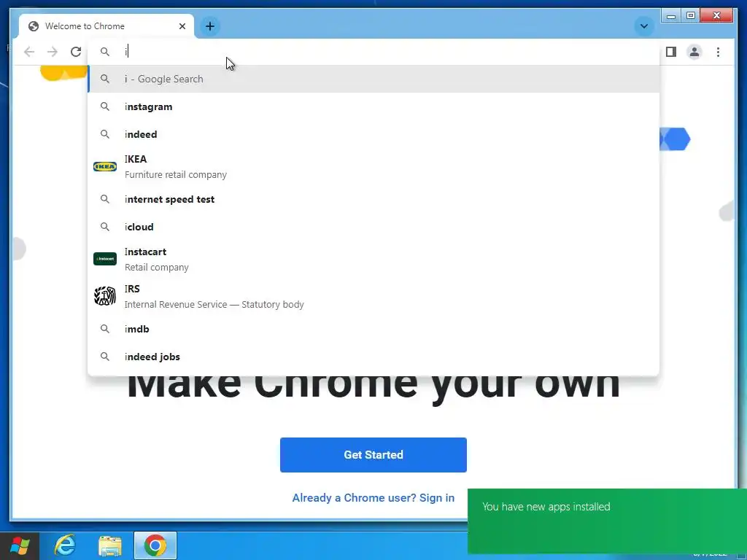Choose the instagram suggestion
747x560 pixels.
(373, 106)
